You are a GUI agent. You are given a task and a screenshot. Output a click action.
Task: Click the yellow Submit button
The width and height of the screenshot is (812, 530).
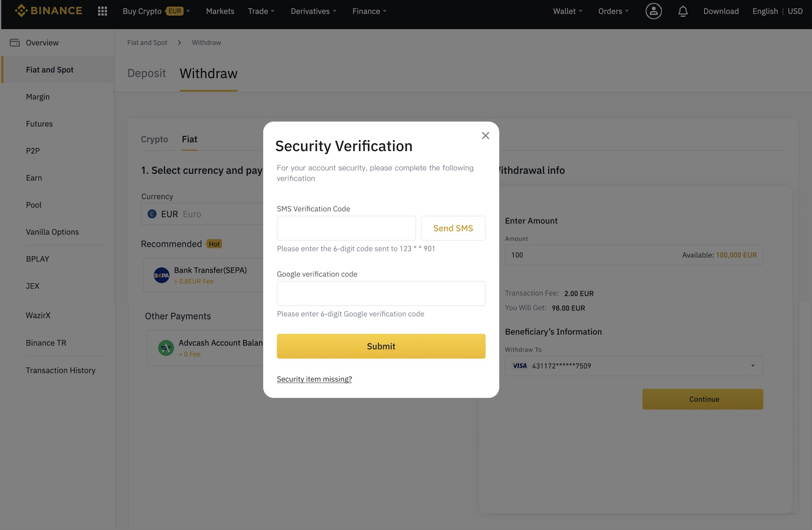(x=381, y=346)
